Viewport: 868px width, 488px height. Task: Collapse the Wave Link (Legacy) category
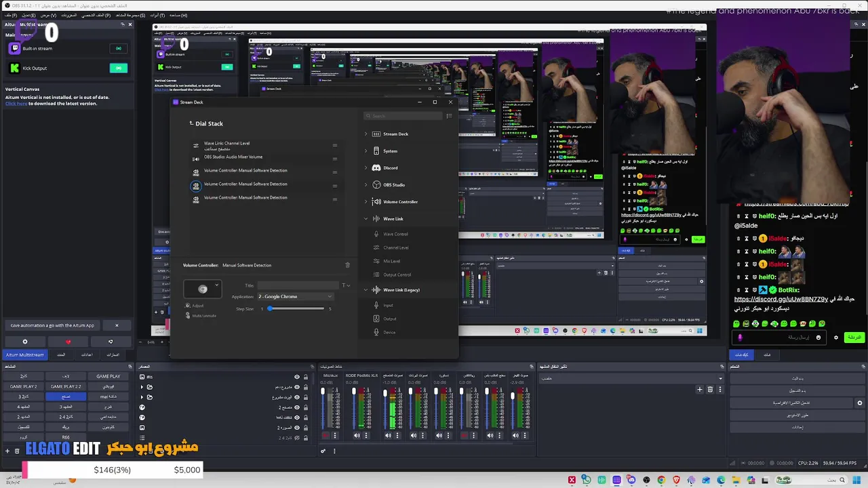pyautogui.click(x=366, y=290)
